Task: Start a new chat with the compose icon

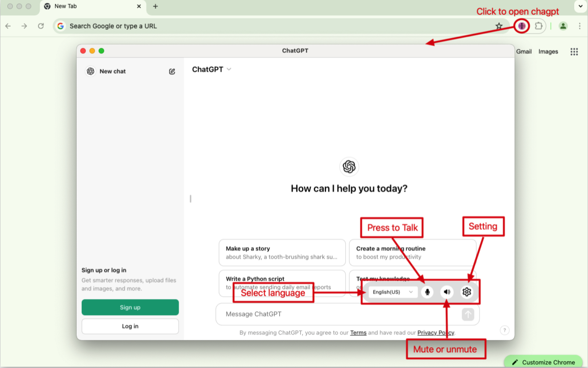Action: point(172,71)
